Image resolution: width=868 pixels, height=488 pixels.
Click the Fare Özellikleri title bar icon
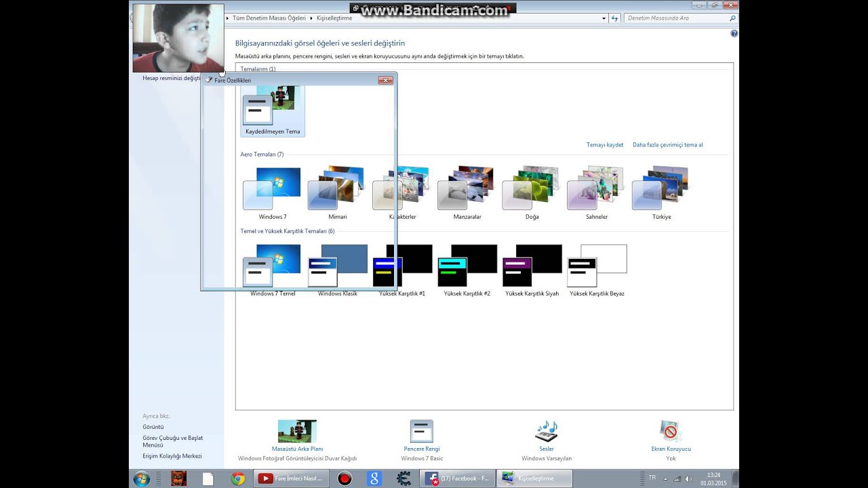(209, 80)
